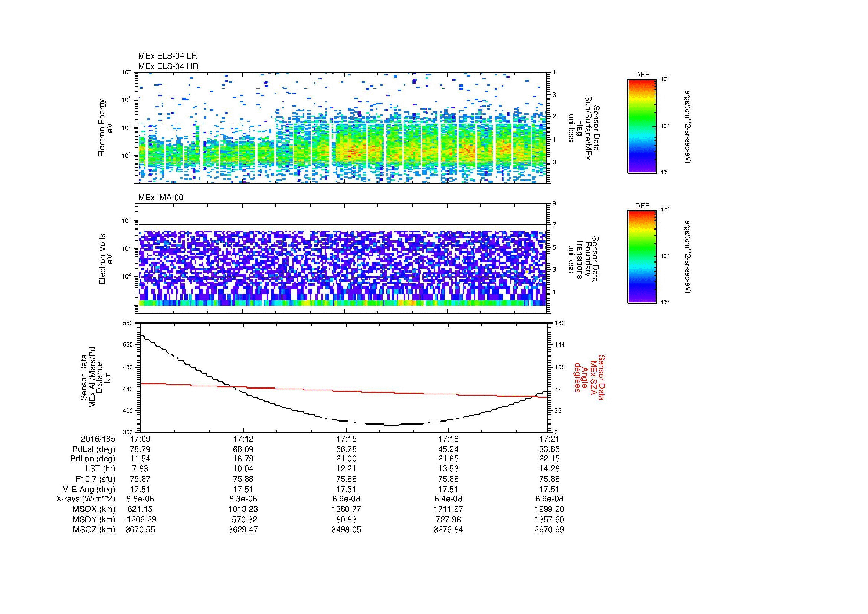
Task: Click the upper DEF color bar
Action: click(642, 126)
